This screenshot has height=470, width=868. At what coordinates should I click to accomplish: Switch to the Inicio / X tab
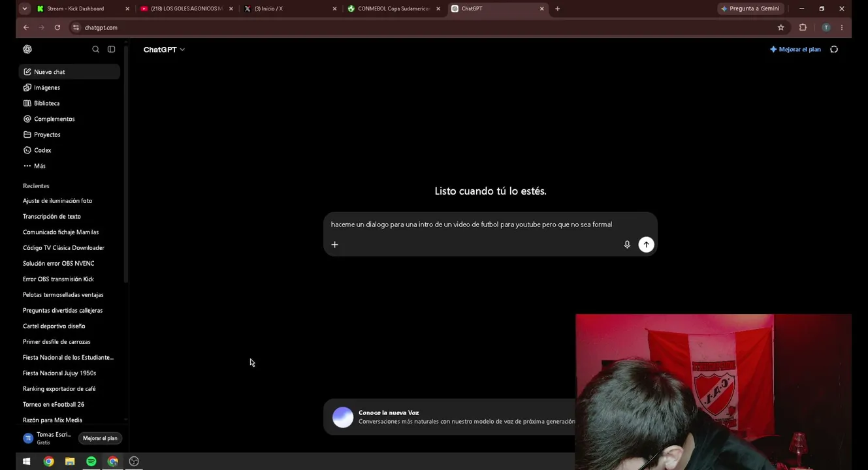coord(289,8)
